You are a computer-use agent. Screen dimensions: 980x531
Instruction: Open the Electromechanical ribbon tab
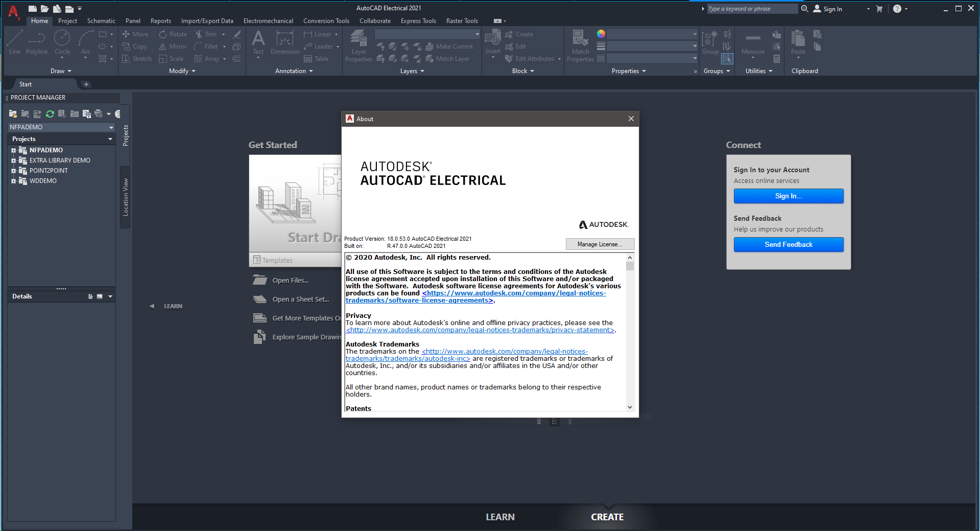[268, 21]
